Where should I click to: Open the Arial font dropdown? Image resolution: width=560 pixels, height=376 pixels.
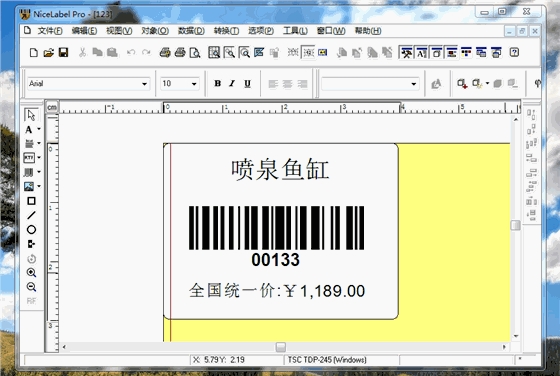tap(144, 84)
